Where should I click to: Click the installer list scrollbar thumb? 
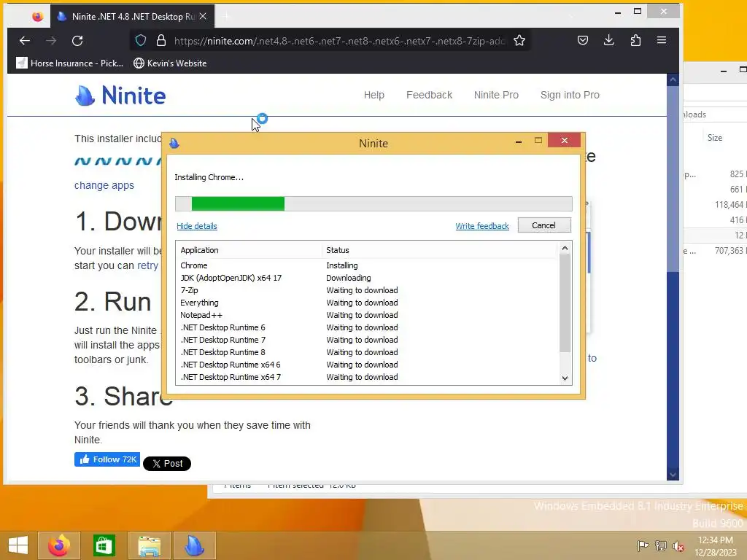coord(565,303)
